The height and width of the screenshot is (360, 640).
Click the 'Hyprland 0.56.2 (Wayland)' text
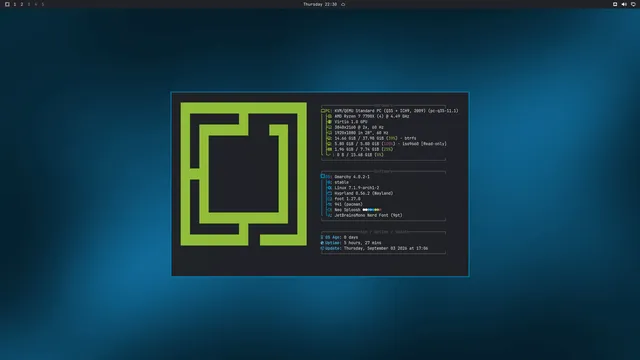[x=364, y=193]
